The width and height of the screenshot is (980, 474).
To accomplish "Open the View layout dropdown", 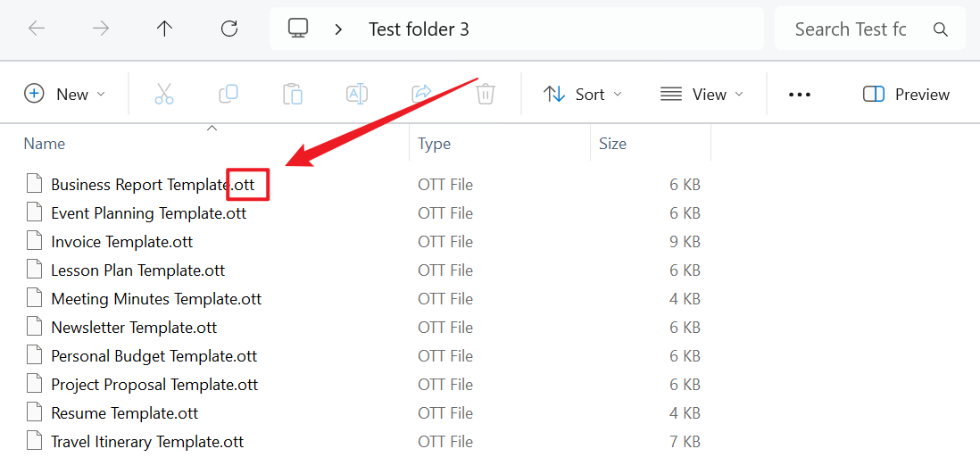I will click(702, 94).
